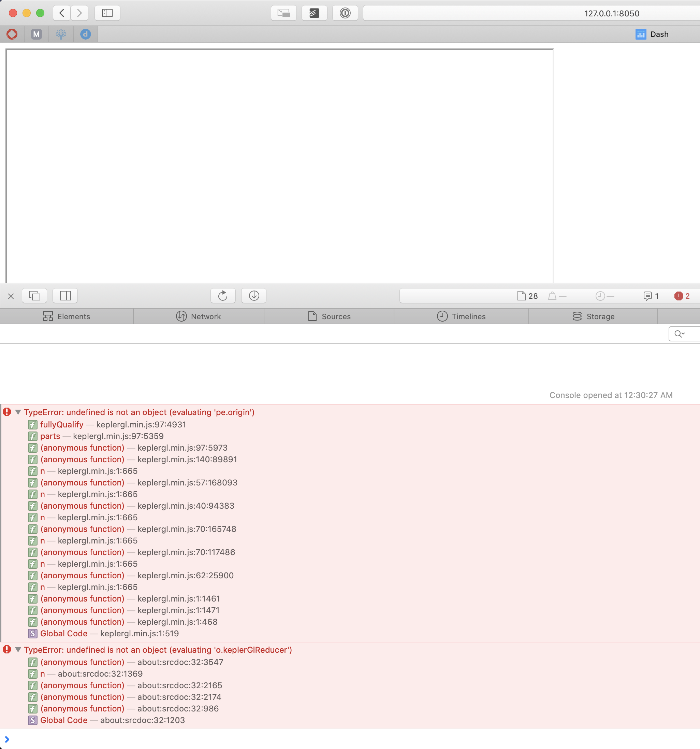
Task: Open the Global Code link at about:srcdoc:32:1203
Action: tap(142, 720)
